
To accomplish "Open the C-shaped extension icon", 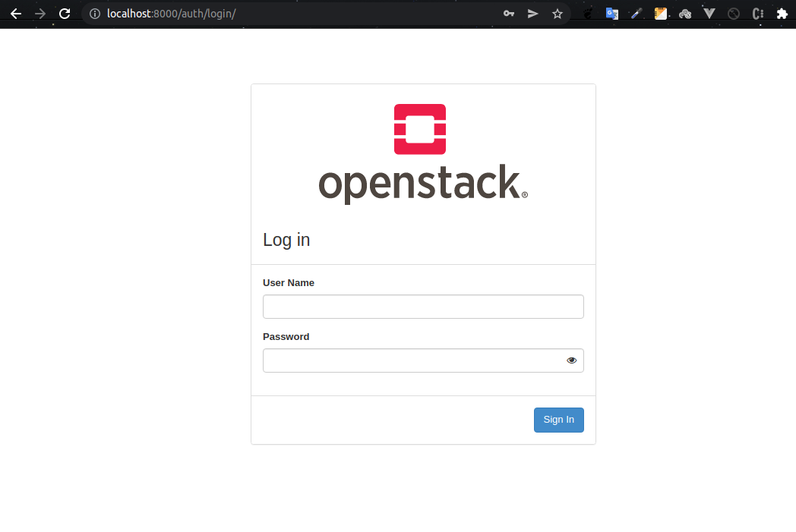I will (758, 14).
